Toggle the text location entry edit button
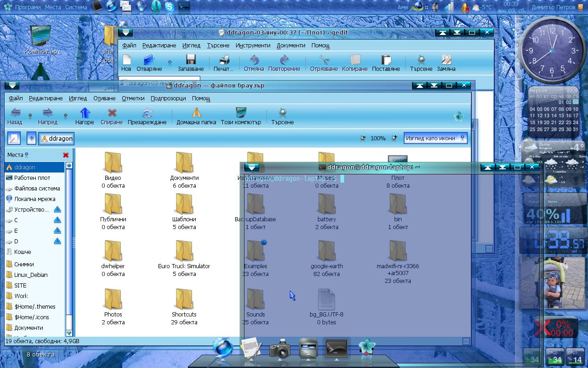The image size is (588, 368). (x=14, y=138)
